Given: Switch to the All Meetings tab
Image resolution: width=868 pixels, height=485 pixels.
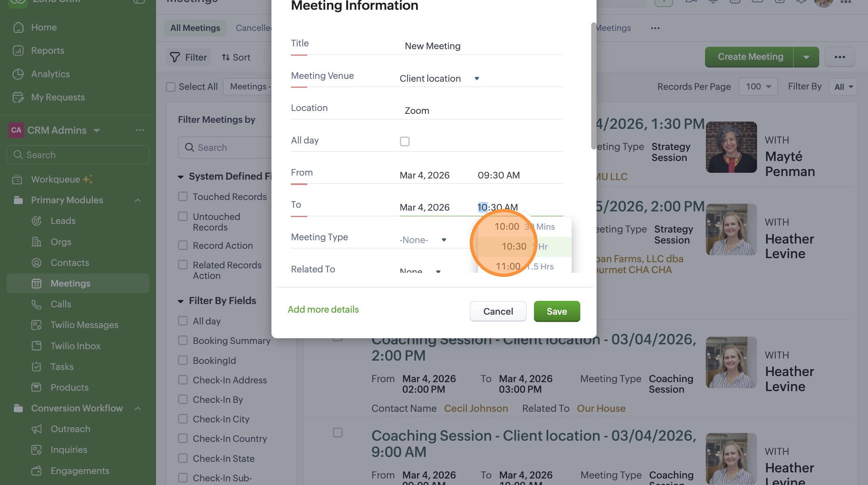Looking at the screenshot, I should pos(195,28).
